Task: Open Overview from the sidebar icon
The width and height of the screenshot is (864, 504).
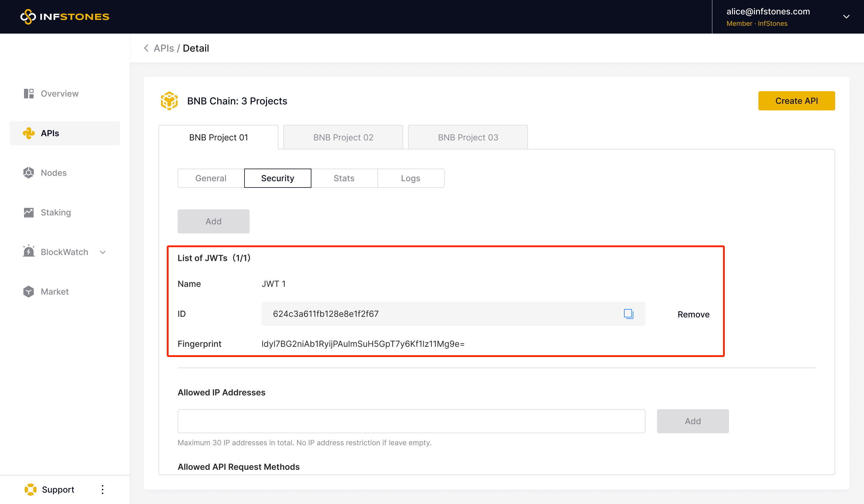Action: 29,94
